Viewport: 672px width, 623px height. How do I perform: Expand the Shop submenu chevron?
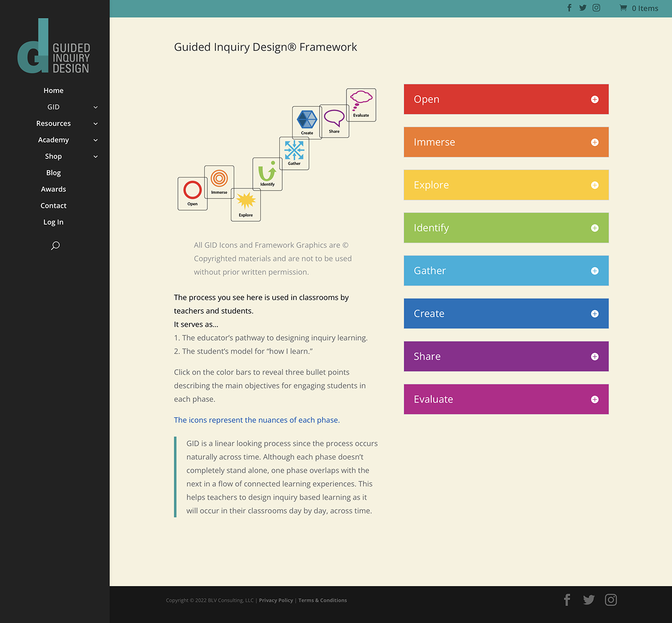pos(96,156)
